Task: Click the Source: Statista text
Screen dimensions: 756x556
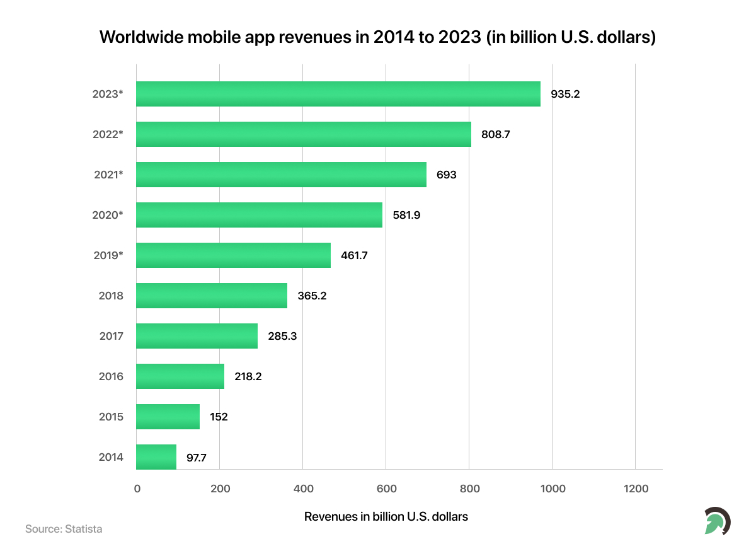Action: (64, 529)
